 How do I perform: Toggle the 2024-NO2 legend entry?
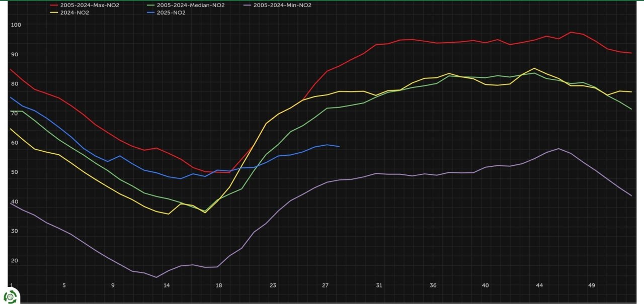69,13
